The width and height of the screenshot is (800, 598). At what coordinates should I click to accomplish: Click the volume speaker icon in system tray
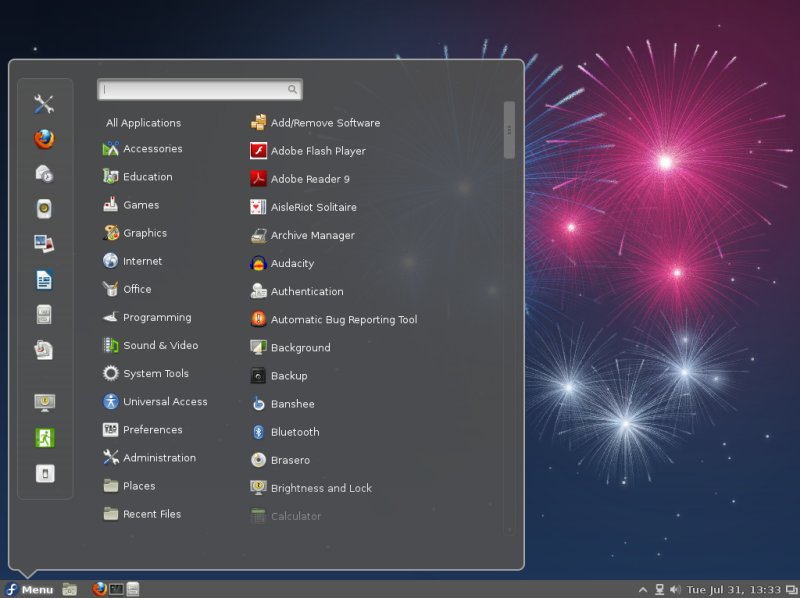[675, 590]
